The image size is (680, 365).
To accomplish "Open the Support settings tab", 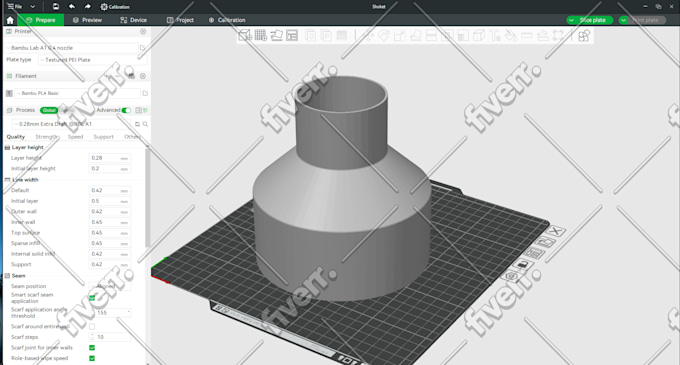I will (103, 137).
